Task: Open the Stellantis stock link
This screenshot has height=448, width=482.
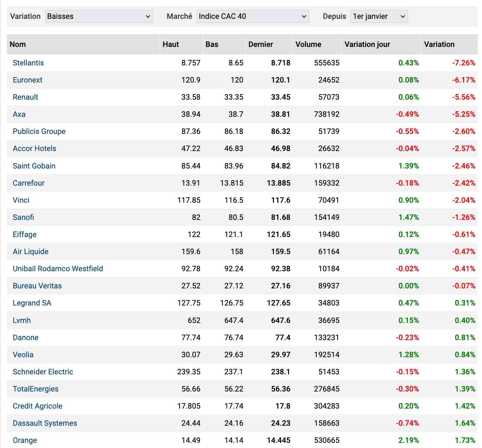Action: (28, 63)
